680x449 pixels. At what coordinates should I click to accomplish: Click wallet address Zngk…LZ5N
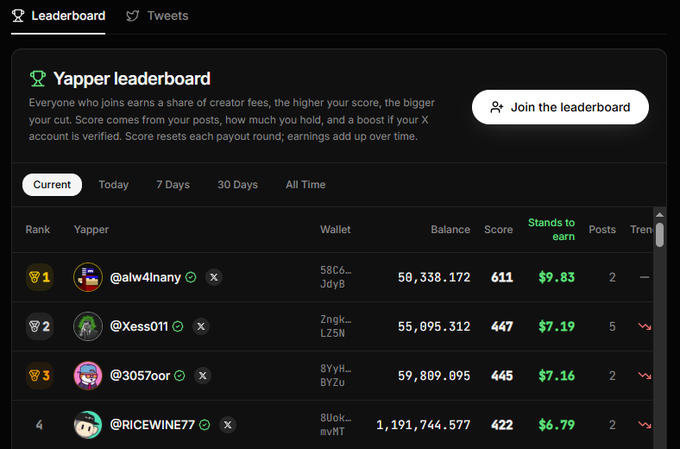pos(336,326)
